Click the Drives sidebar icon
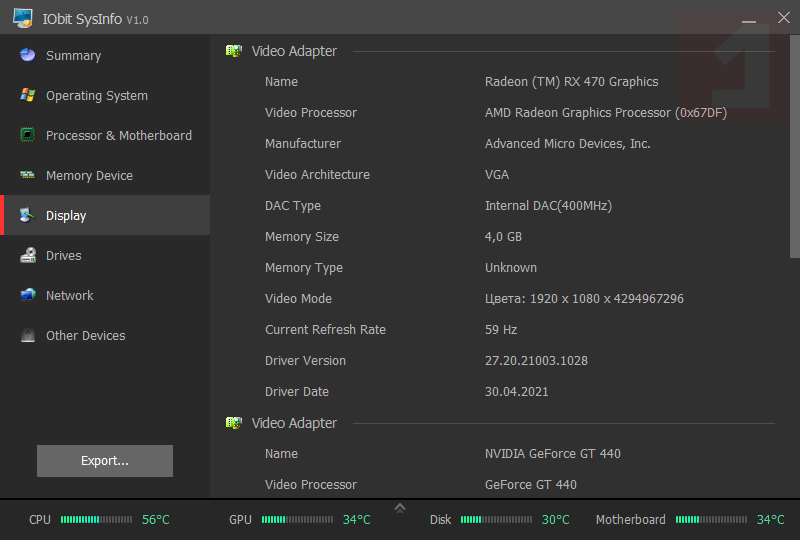Screen dimensions: 800x540 [x=28, y=255]
